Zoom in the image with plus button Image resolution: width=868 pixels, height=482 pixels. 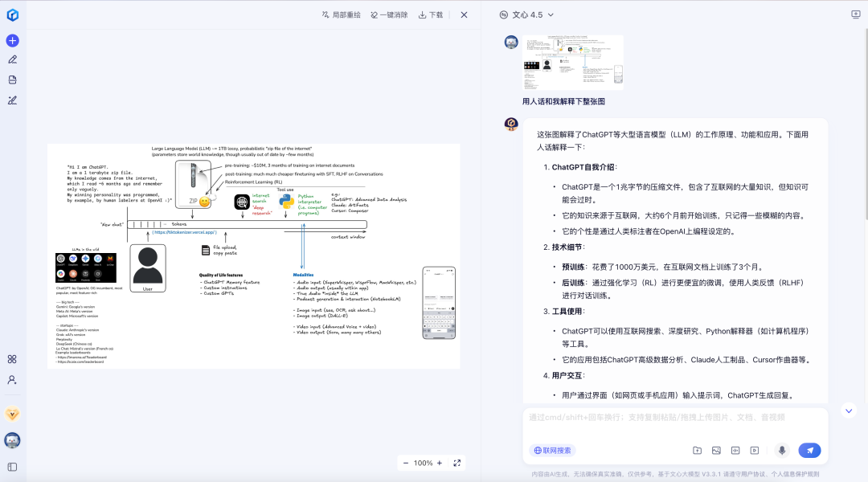tap(440, 464)
